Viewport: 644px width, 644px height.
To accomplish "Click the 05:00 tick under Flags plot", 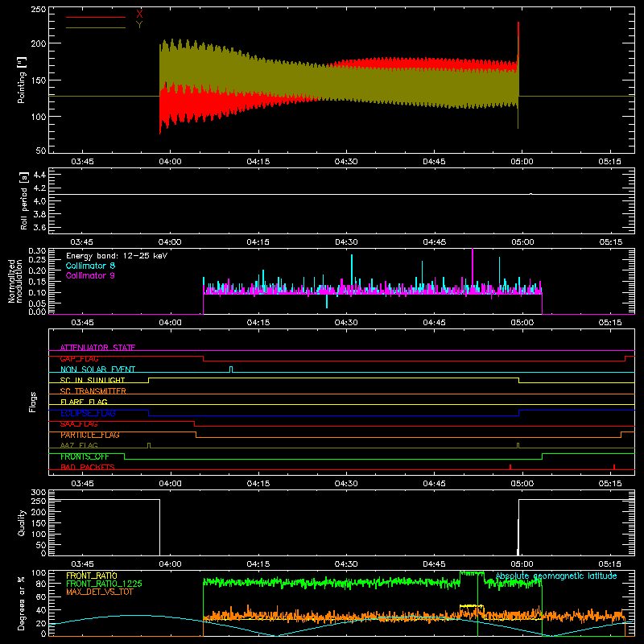I will (522, 484).
